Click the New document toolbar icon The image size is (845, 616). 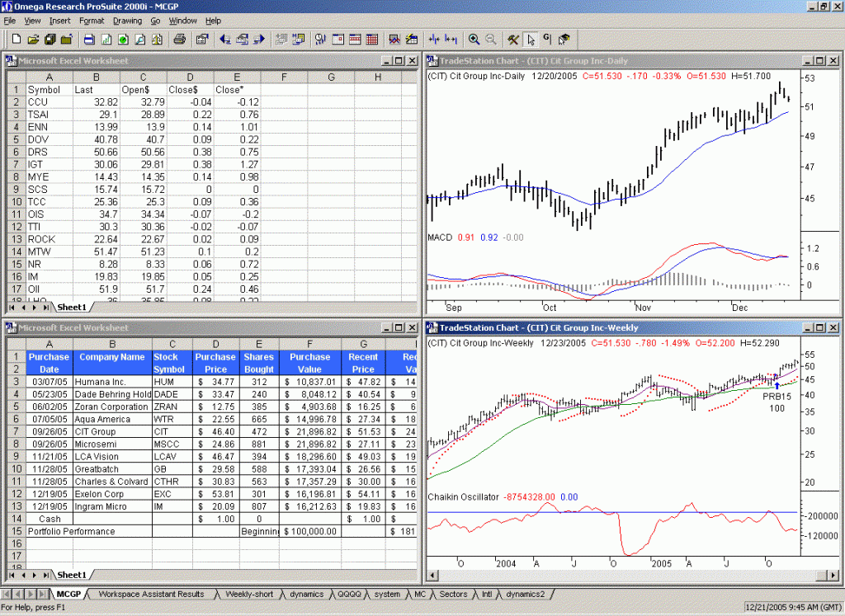[x=17, y=40]
